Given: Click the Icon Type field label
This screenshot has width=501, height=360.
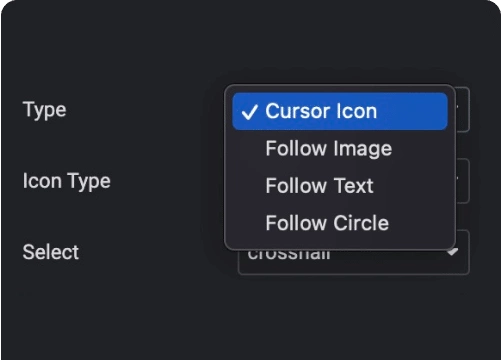Looking at the screenshot, I should [x=66, y=181].
